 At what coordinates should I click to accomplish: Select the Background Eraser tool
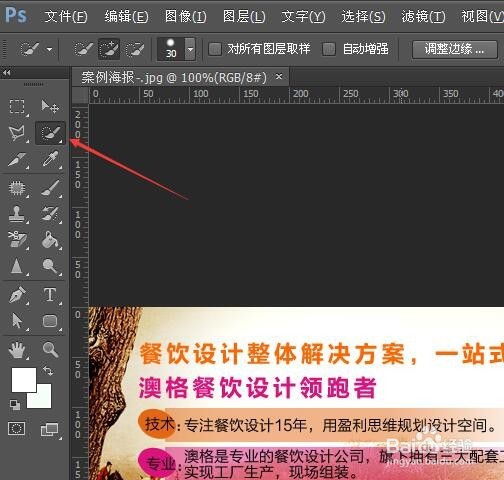pos(17,240)
